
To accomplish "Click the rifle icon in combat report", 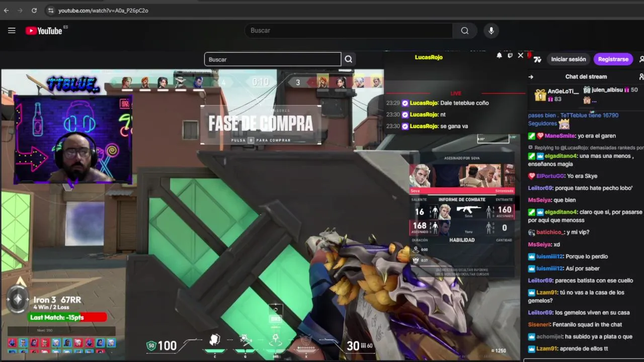I will click(468, 209).
